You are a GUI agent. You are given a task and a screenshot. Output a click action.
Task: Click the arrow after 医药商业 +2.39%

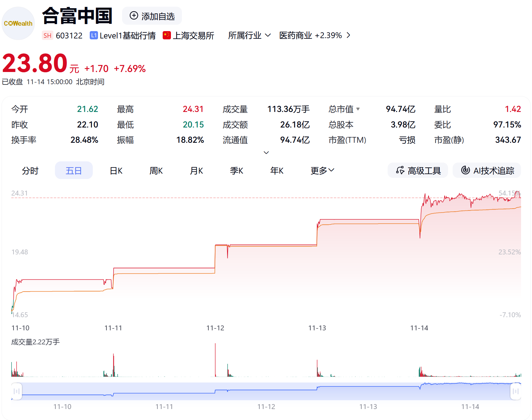tap(348, 35)
